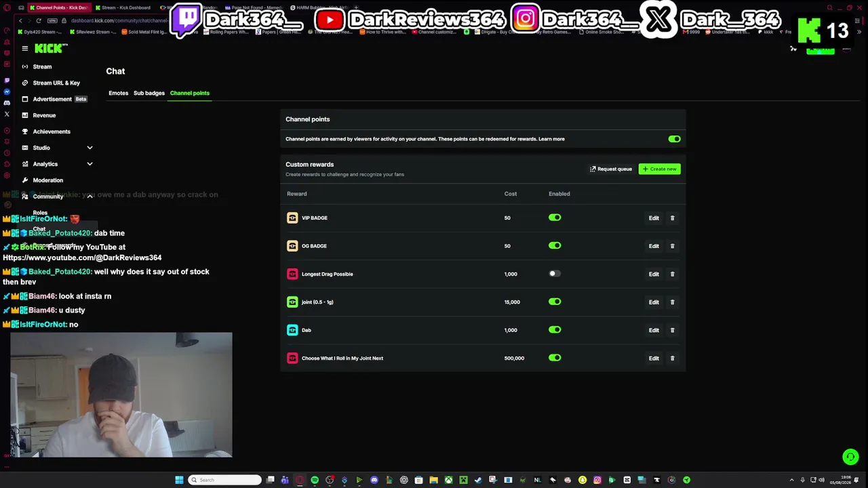Disable the OG BADGE reward

(555, 245)
